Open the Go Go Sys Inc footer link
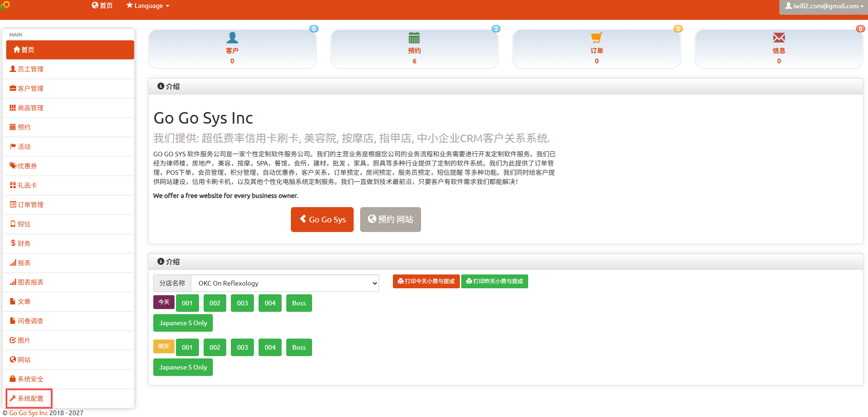Viewport: 868px width, 417px height. pos(28,413)
